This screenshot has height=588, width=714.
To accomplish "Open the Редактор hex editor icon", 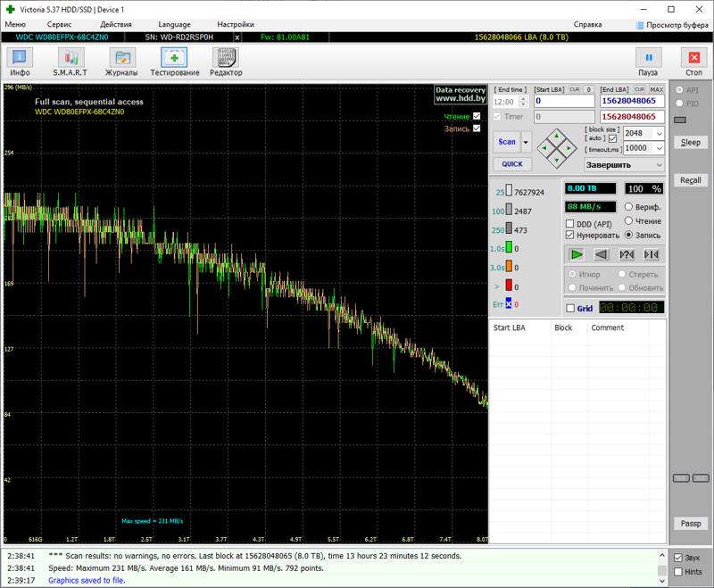I will tap(226, 58).
